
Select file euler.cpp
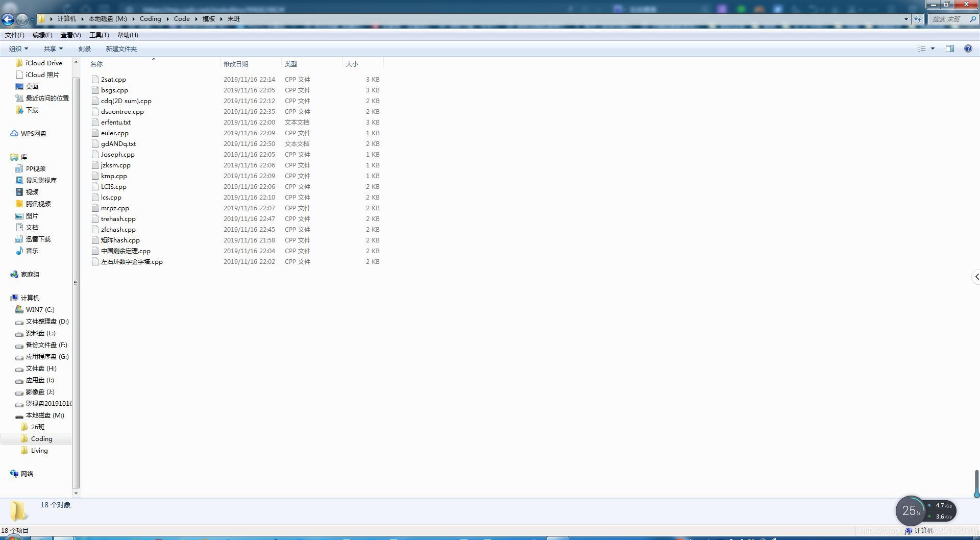[115, 133]
